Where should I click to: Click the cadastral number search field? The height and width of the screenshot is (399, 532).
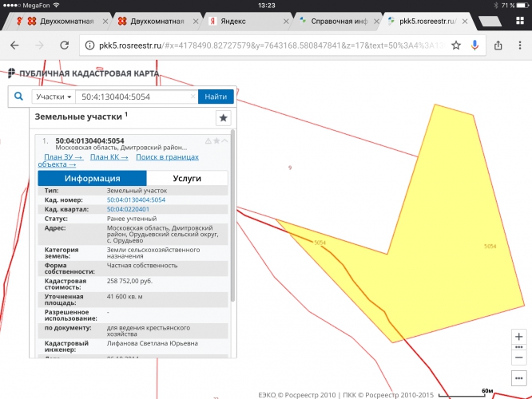(x=137, y=97)
